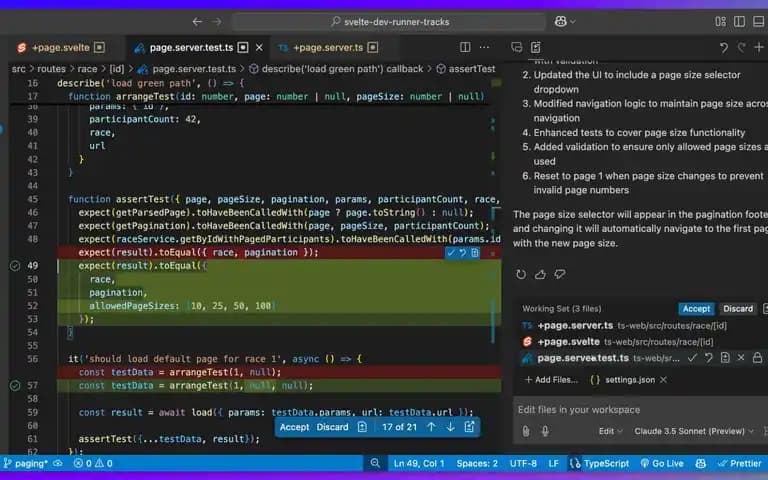This screenshot has width=768, height=480.
Task: Open changes in diff editor icon
Action: tap(469, 427)
